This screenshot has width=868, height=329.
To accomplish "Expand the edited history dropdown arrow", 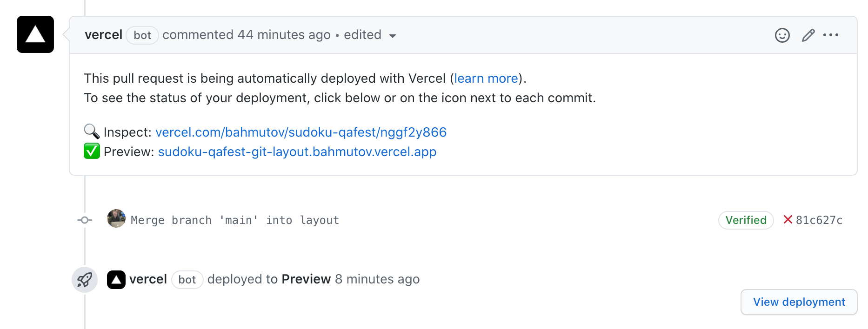I will tap(392, 36).
